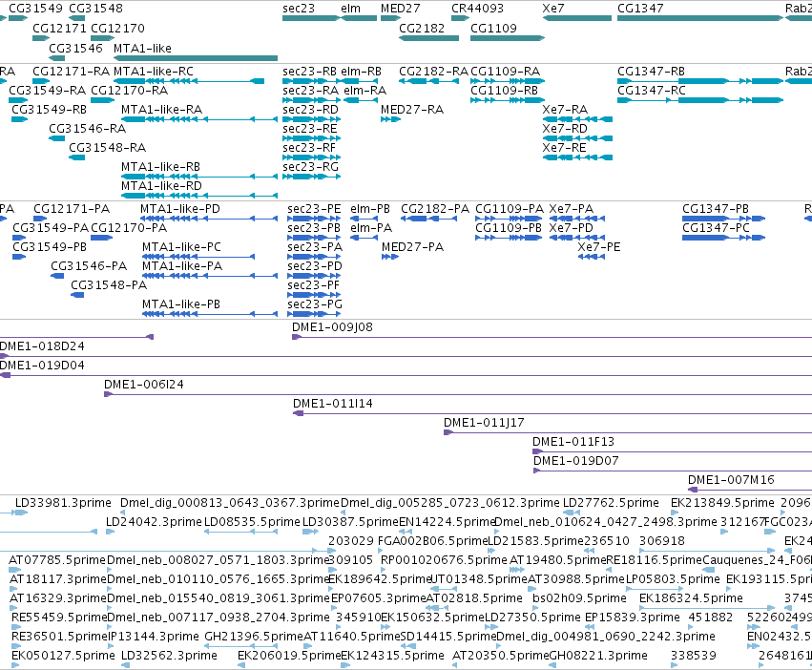Open the 'MTA1-like-RD' transcript label
The width and height of the screenshot is (812, 670).
point(161,185)
